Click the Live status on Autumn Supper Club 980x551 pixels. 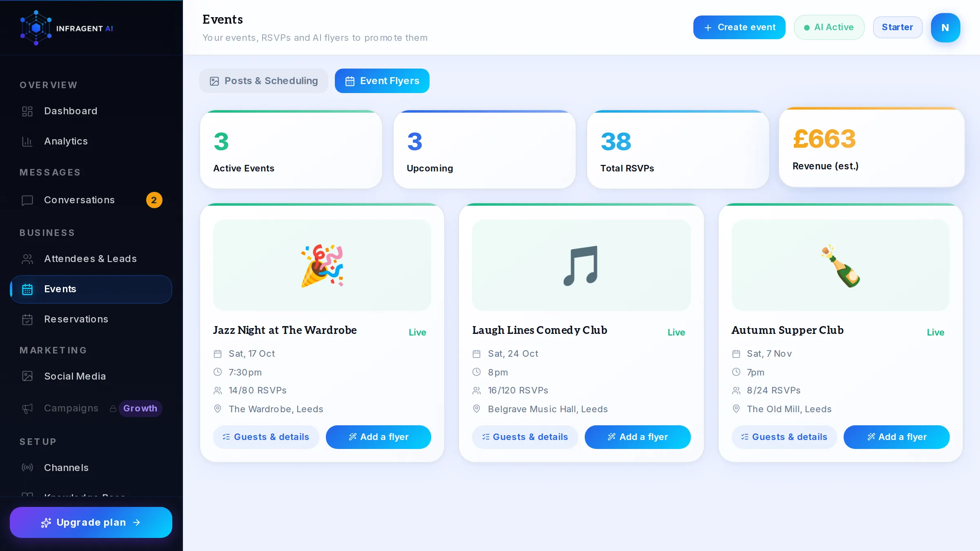935,332
